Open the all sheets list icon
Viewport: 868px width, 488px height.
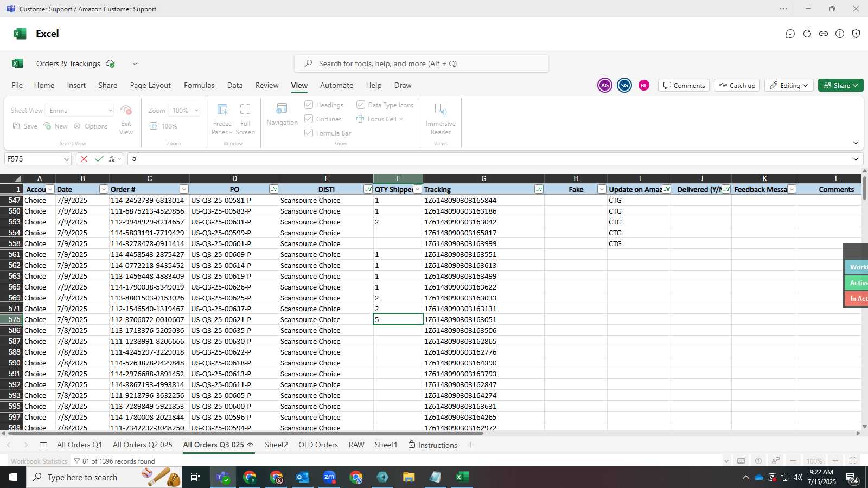pos(43,445)
